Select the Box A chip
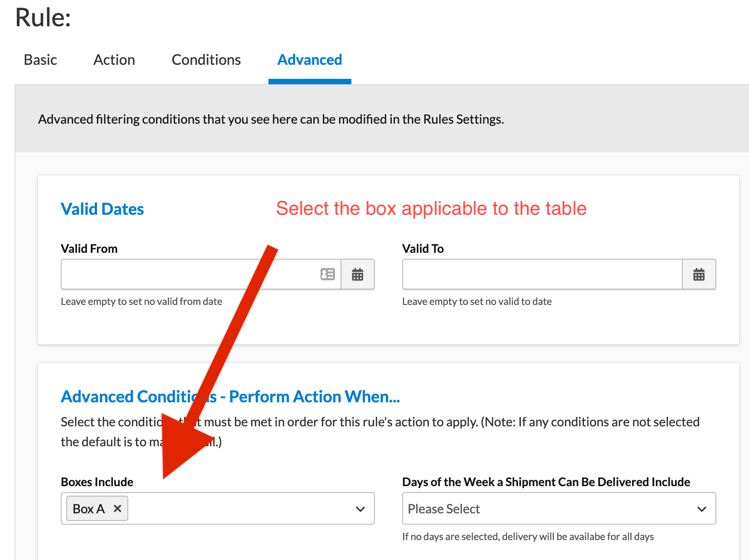749x560 pixels. (88, 508)
